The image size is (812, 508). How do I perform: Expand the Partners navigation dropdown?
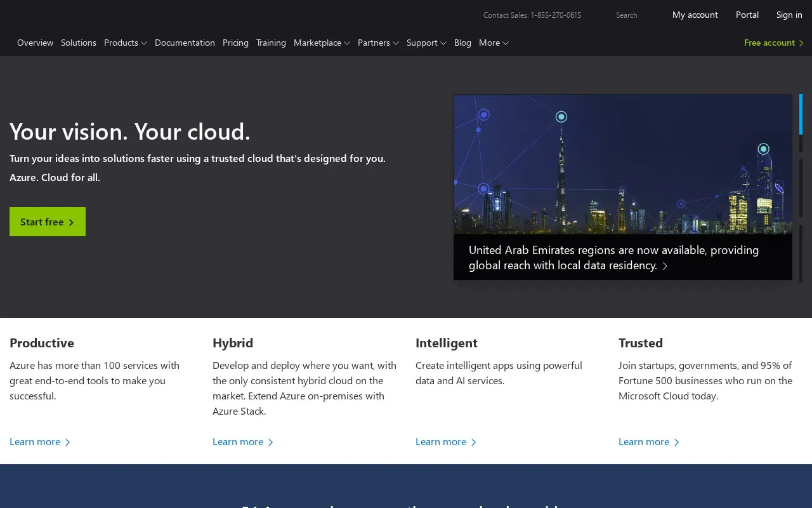378,43
